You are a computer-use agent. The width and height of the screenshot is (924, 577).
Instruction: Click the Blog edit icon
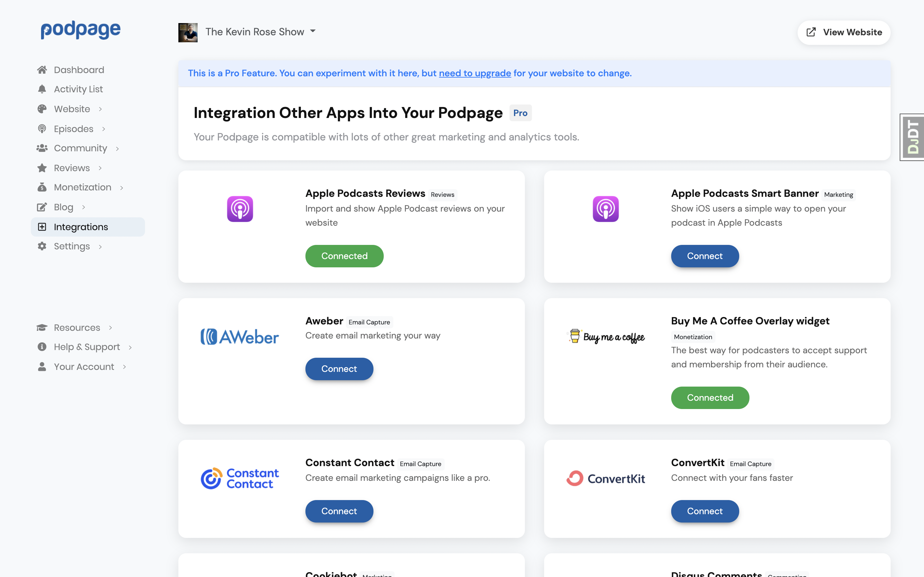[x=42, y=207]
